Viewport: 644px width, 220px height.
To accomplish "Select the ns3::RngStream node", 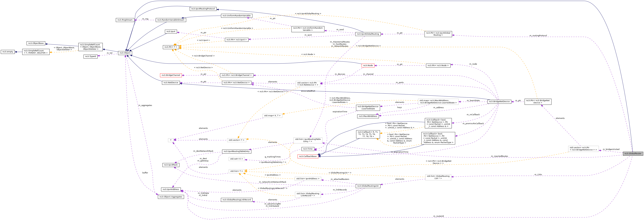I will click(125, 20).
